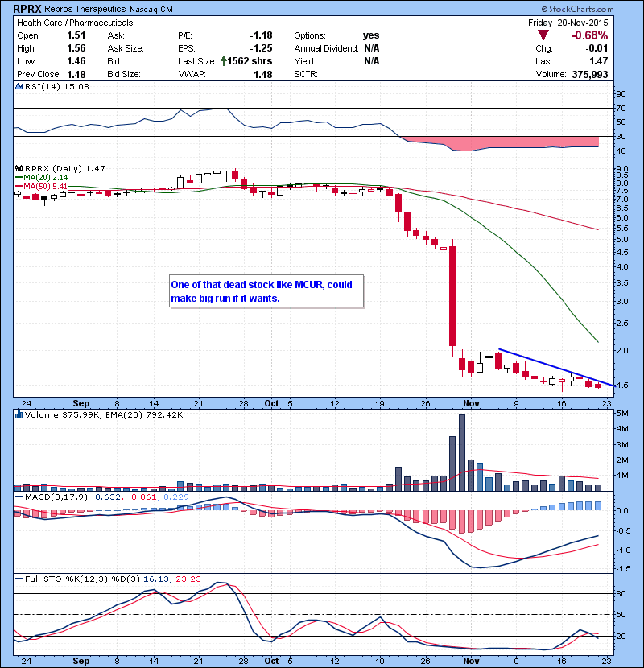
Task: Click the Volume value 375,993
Action: click(x=590, y=74)
